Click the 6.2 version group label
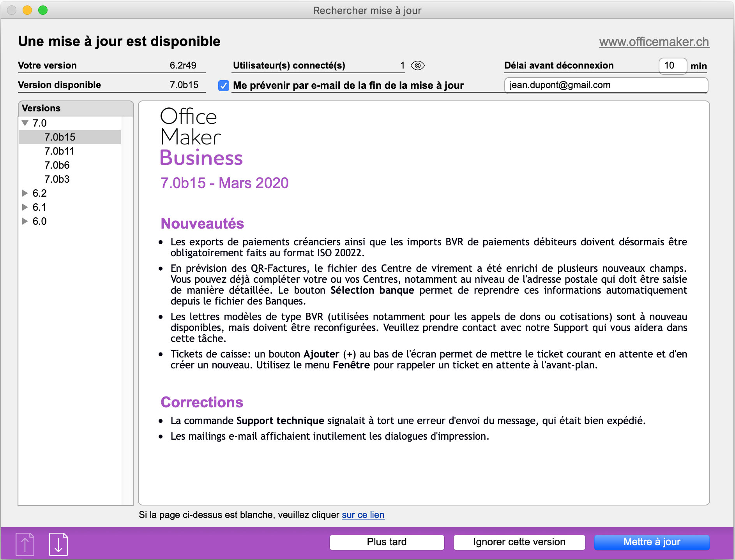Image resolution: width=735 pixels, height=560 pixels. click(x=40, y=193)
